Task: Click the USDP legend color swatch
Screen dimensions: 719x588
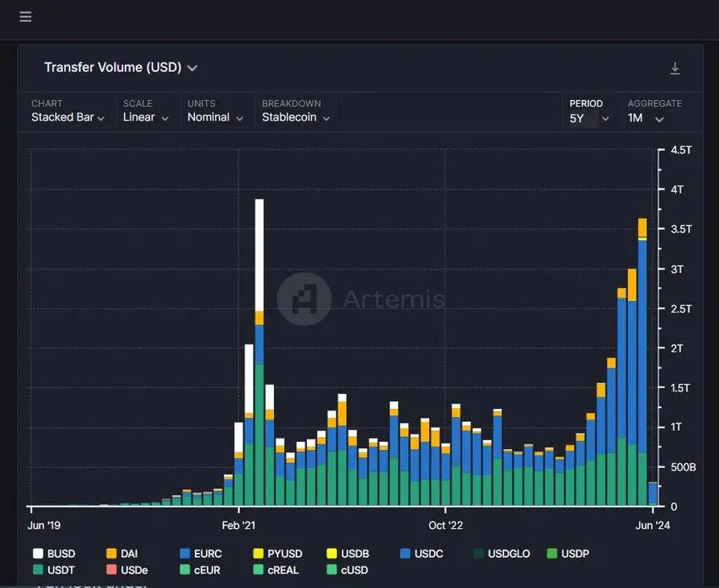Action: pyautogui.click(x=553, y=554)
